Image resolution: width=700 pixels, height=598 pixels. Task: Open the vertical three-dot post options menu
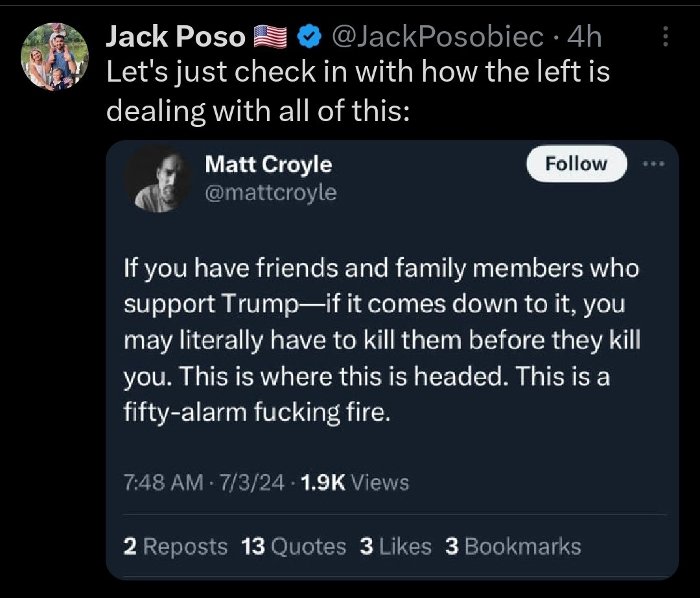(x=664, y=39)
